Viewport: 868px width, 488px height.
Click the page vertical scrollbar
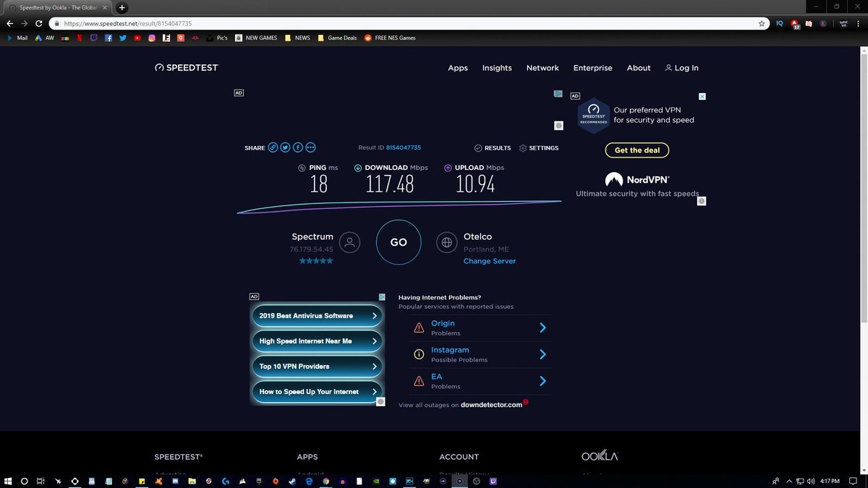point(863,188)
